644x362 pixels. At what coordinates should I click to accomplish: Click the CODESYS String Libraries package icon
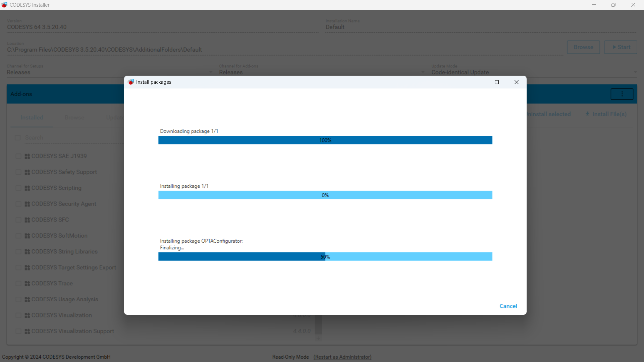pyautogui.click(x=27, y=252)
